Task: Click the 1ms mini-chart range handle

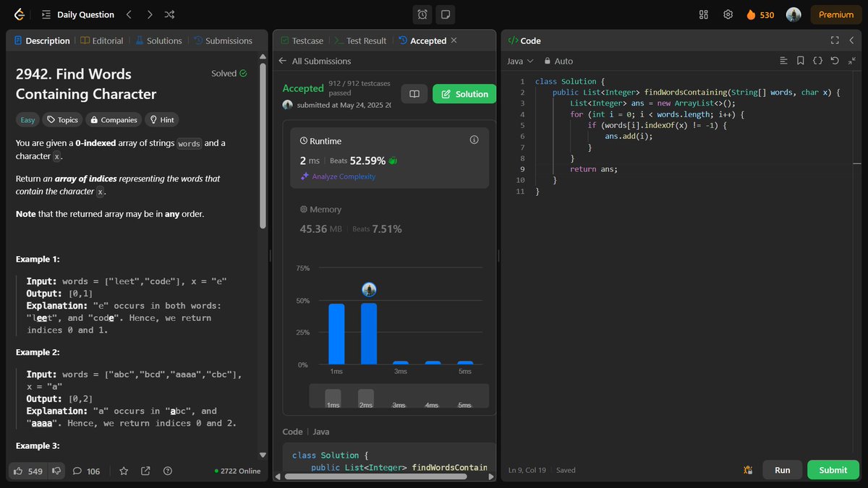Action: click(x=333, y=398)
